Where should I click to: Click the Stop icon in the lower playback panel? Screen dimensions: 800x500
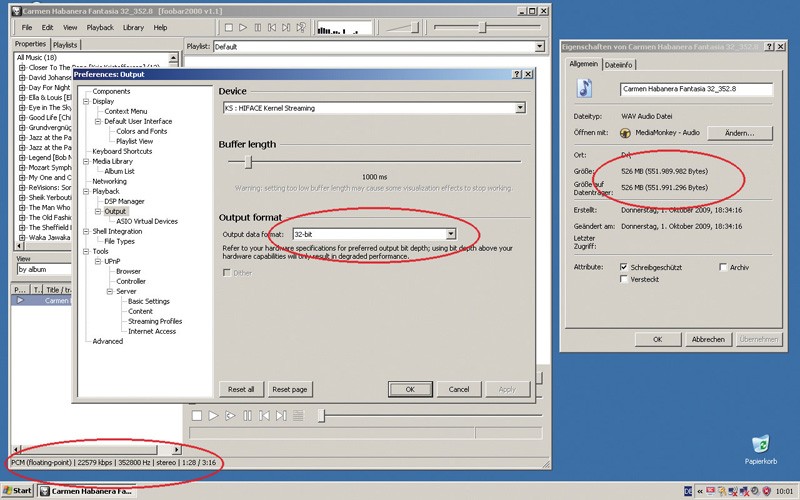point(196,416)
